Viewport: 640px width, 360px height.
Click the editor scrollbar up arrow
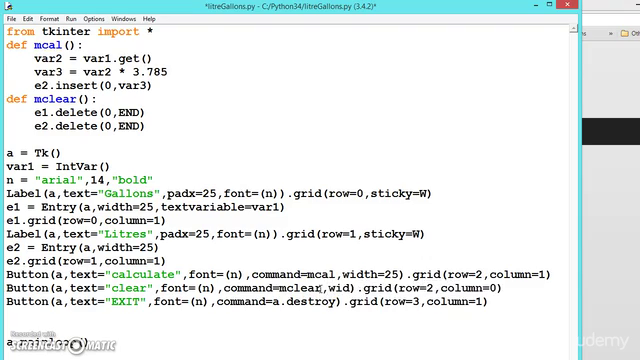[573, 28]
